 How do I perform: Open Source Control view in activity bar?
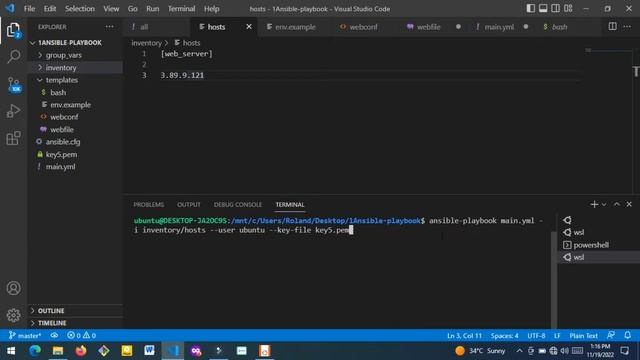[x=13, y=84]
